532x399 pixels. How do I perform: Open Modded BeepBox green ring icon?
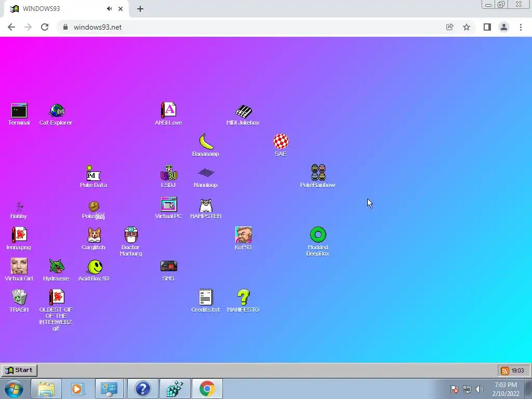tap(318, 241)
